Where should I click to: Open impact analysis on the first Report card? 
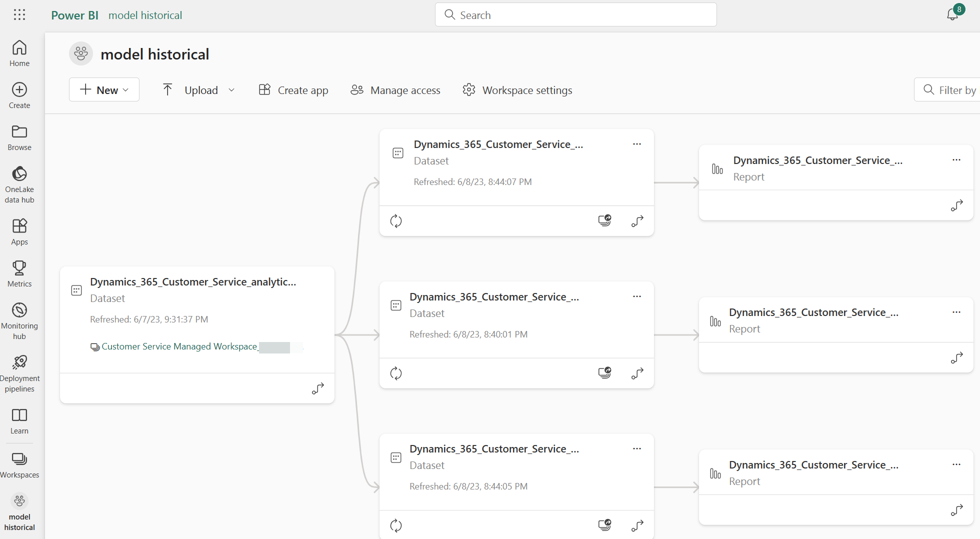tap(956, 205)
